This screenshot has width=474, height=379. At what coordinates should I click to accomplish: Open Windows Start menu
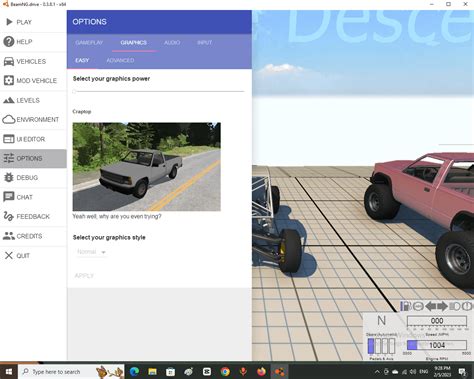point(9,371)
